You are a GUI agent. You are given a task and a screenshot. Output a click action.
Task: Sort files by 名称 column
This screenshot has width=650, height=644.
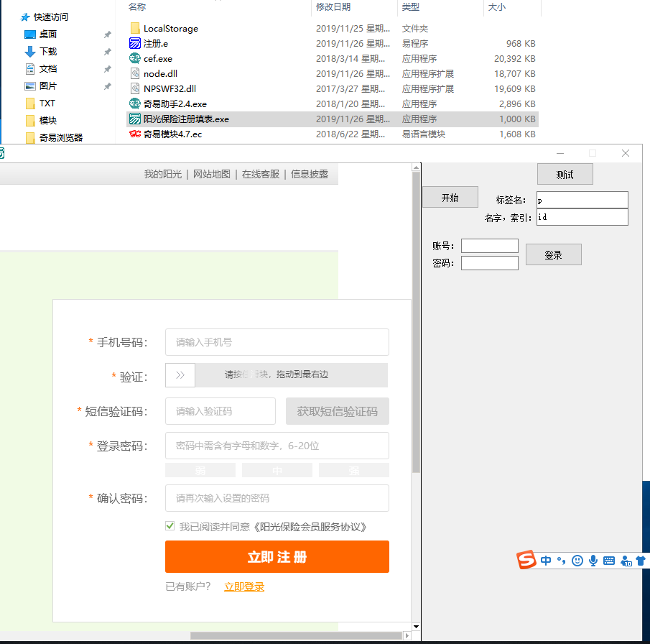[137, 7]
